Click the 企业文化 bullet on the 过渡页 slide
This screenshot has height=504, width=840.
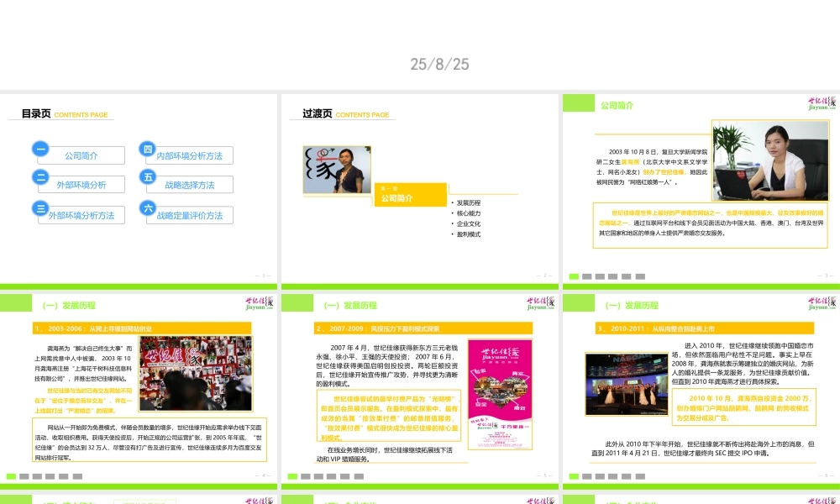468,224
